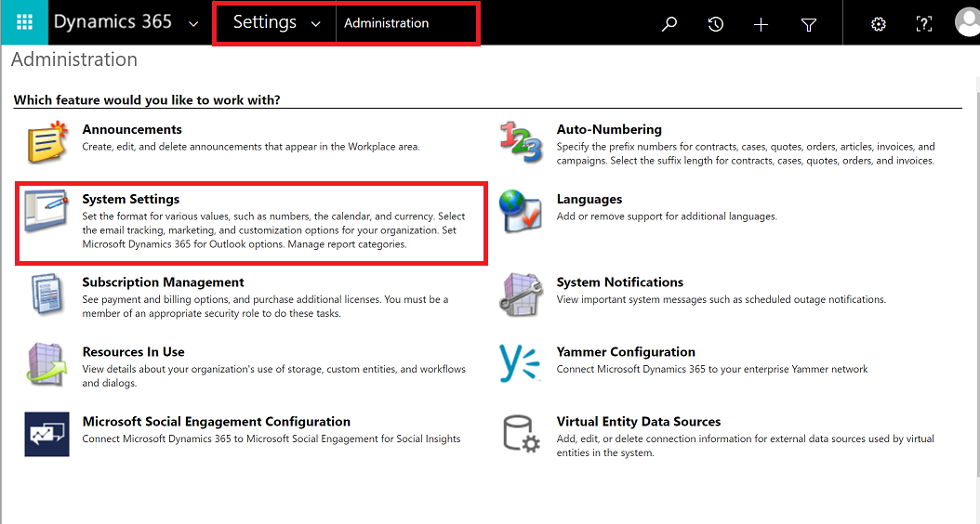
Task: Click the Virtual Entity Data Sources icon
Action: click(x=522, y=434)
